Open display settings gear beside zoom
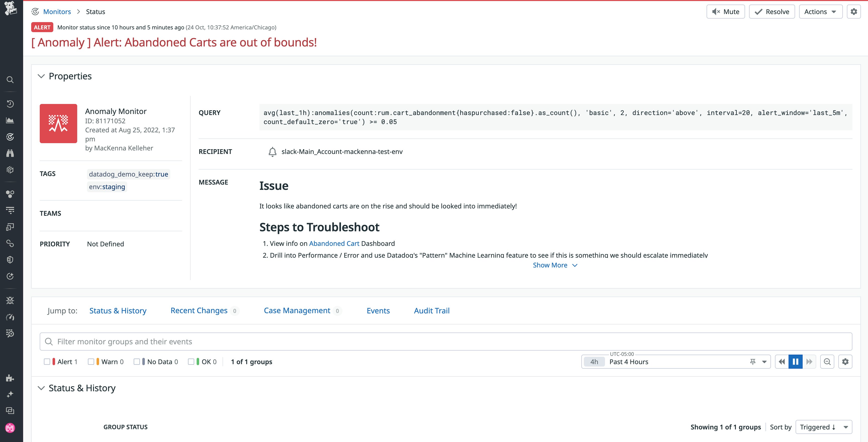 pyautogui.click(x=845, y=362)
